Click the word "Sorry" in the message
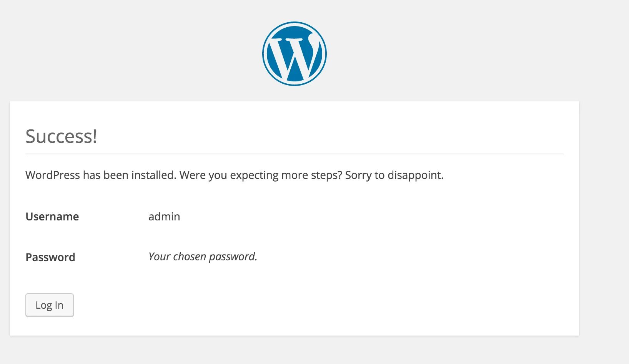Screen dimensions: 629x364 (358, 175)
